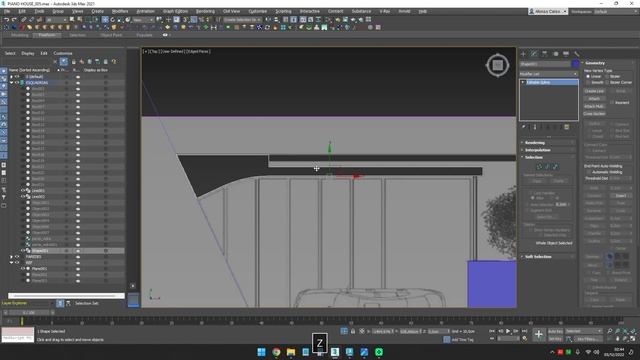The height and width of the screenshot is (360, 640).
Task: Click the blue object color swatch
Action: (575, 64)
